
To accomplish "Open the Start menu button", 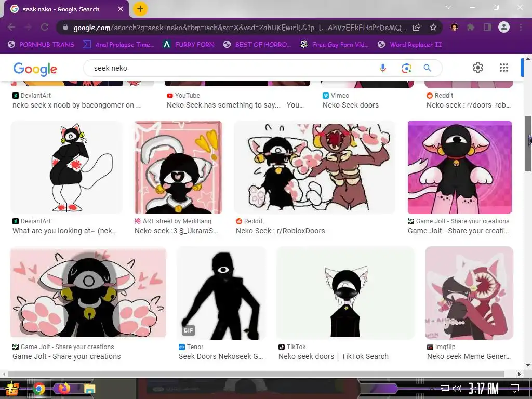I will 12,389.
